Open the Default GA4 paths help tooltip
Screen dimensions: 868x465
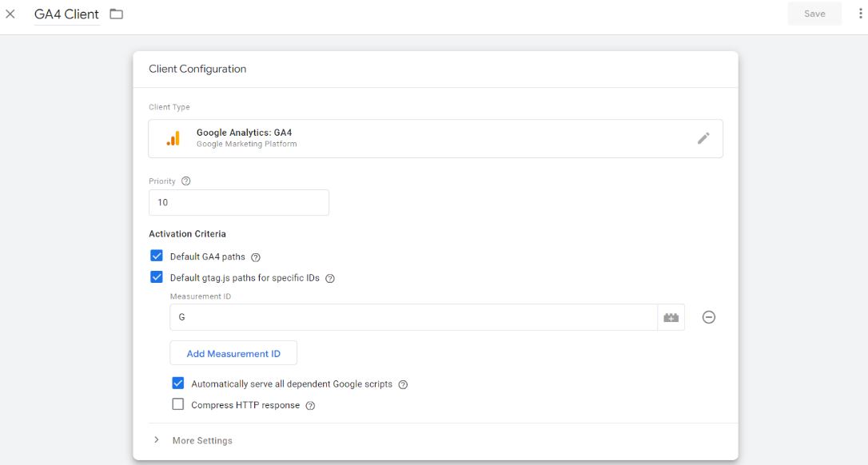coord(255,256)
